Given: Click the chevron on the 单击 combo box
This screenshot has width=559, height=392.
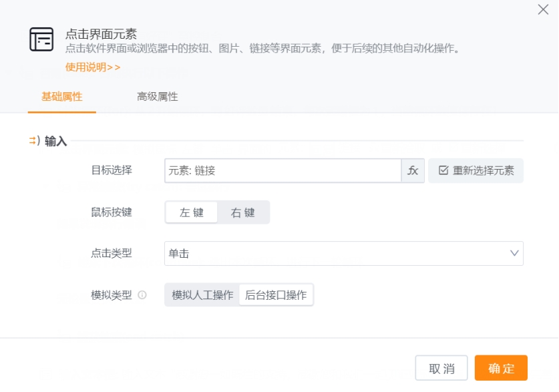Looking at the screenshot, I should coord(513,254).
